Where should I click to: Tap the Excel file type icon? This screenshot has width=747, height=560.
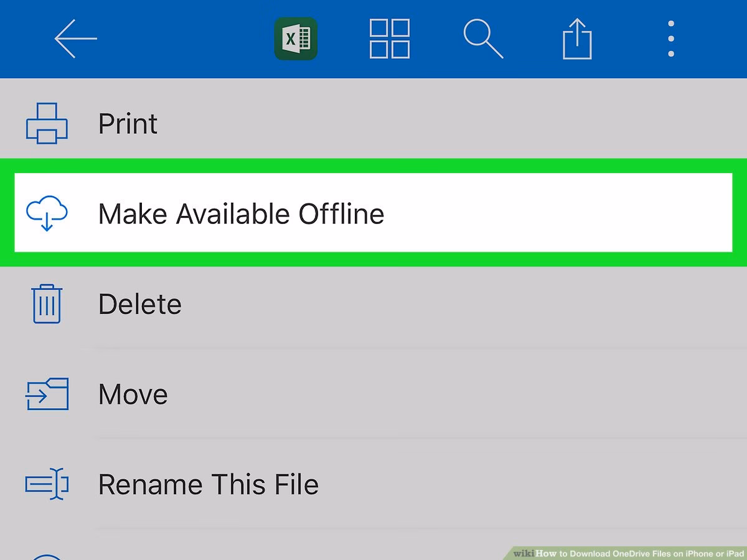[x=295, y=37]
